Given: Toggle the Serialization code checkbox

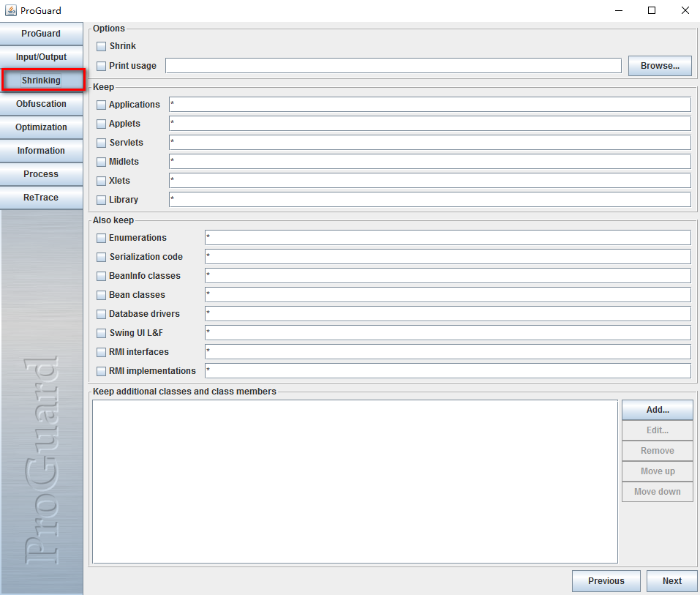Looking at the screenshot, I should point(102,258).
